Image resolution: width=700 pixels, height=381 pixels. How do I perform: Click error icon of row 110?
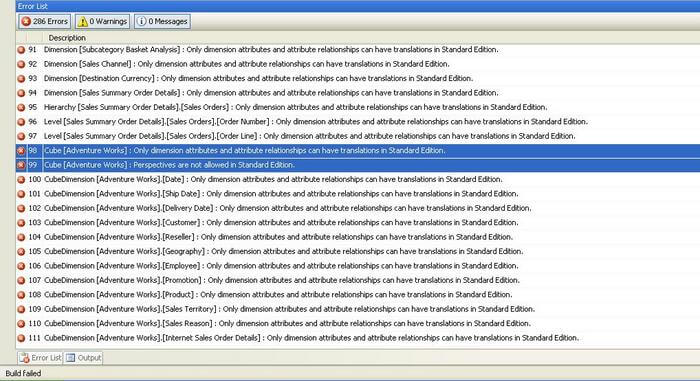coord(21,323)
